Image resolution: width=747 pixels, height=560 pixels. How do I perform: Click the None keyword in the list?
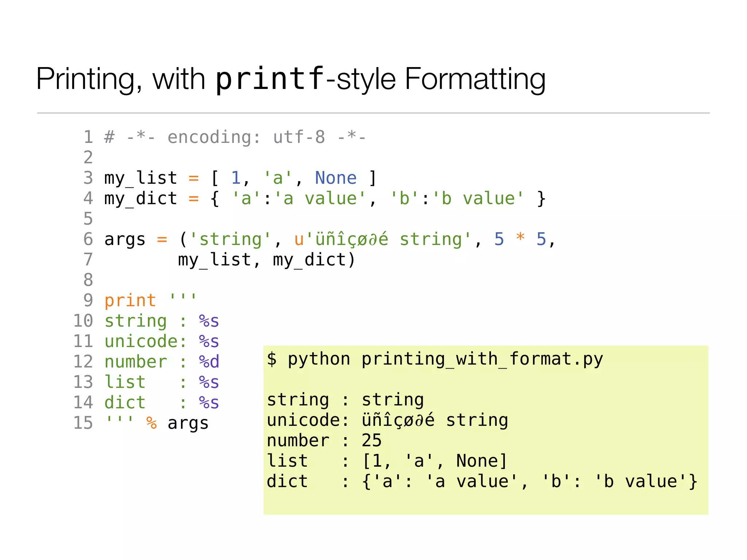pyautogui.click(x=336, y=178)
